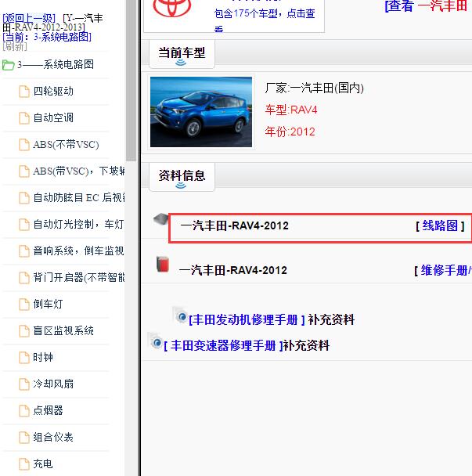The image size is (472, 476).
Task: Click the file icon beside 自动灯光控制
Action: 24,225
